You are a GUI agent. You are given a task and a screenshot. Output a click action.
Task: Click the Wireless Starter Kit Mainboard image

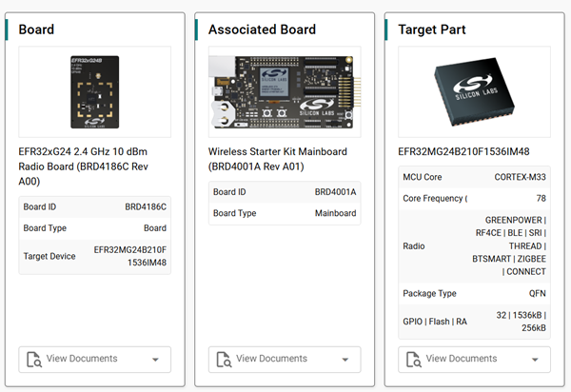tap(285, 91)
